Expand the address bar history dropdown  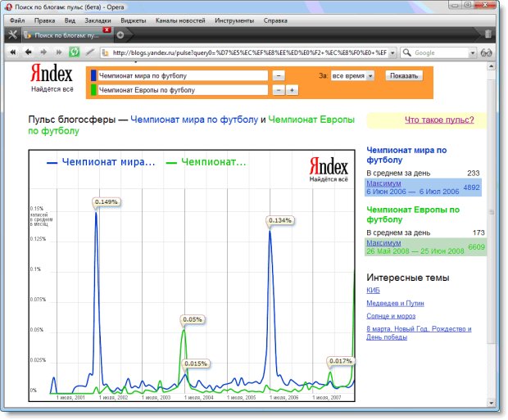[x=392, y=52]
